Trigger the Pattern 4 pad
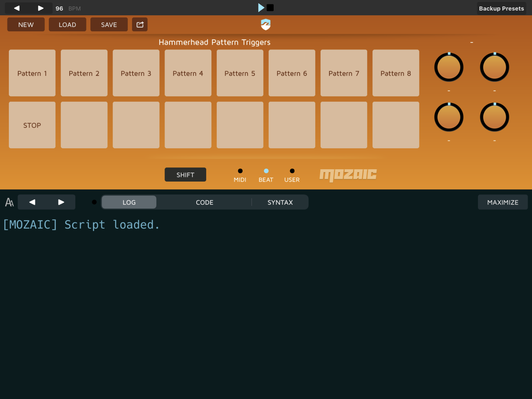The image size is (532, 399). (x=188, y=73)
